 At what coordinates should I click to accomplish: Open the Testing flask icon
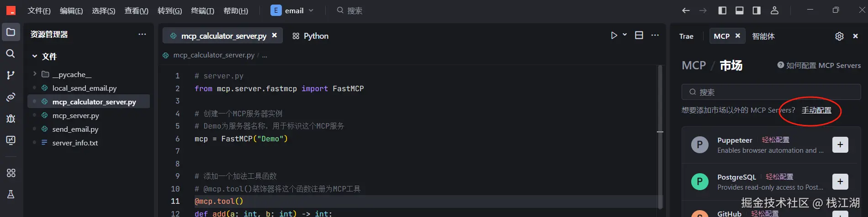tap(11, 195)
